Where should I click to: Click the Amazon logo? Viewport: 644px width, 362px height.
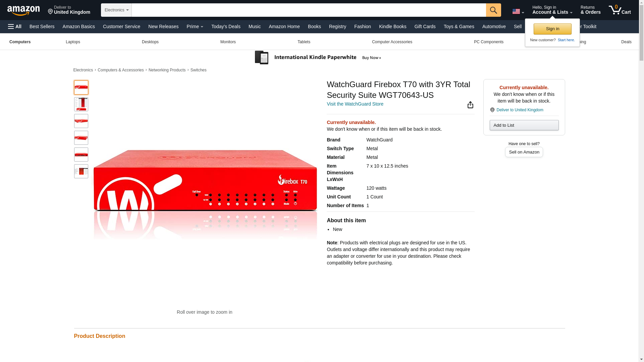pos(23,10)
